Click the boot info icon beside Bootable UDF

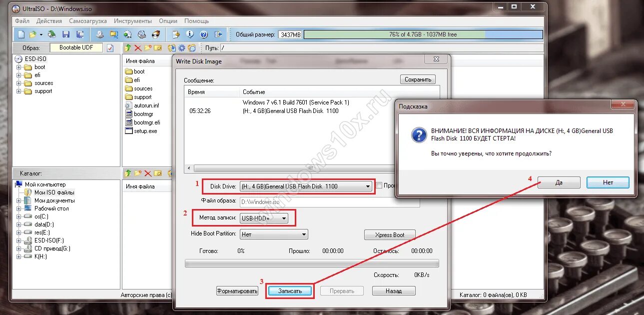pos(110,48)
